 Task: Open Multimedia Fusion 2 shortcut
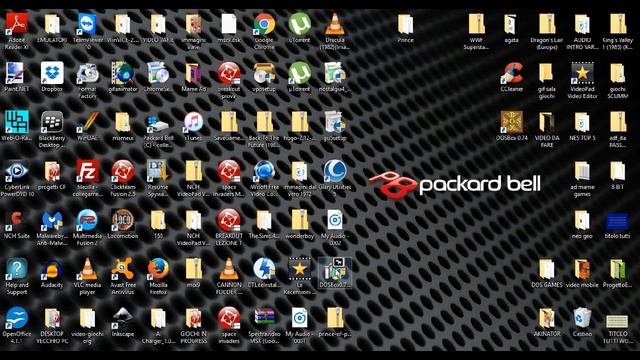(87, 220)
